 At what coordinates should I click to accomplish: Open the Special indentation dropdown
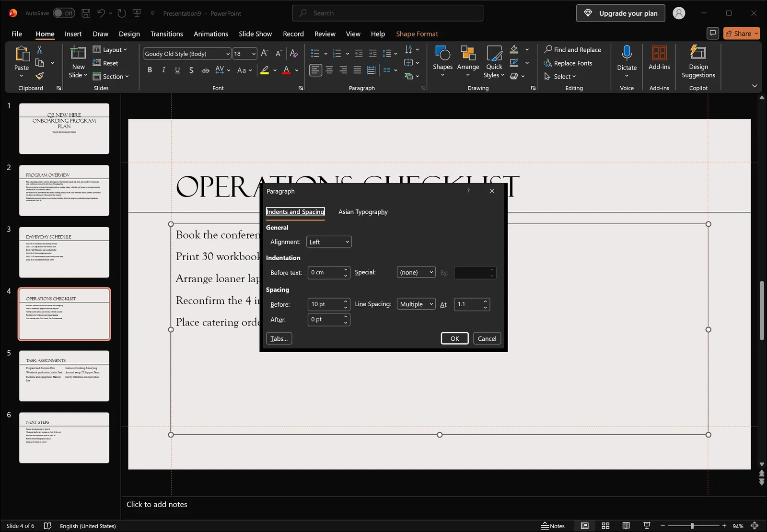(416, 272)
